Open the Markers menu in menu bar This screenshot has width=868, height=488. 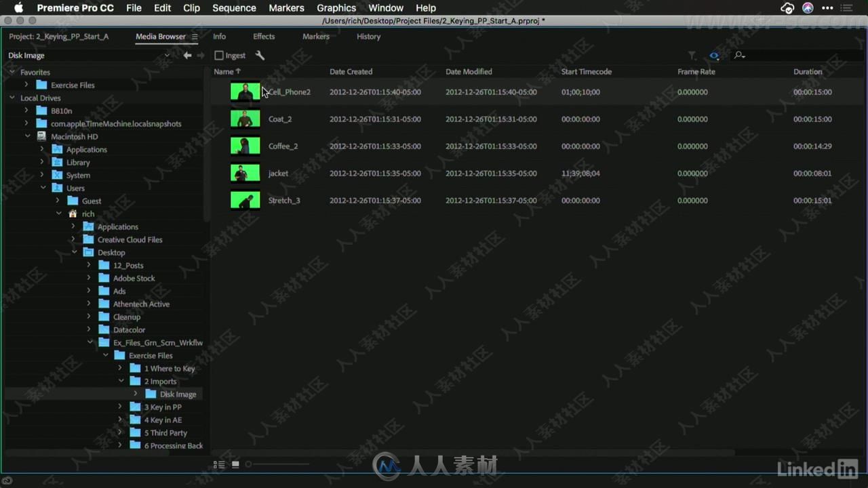pos(286,8)
